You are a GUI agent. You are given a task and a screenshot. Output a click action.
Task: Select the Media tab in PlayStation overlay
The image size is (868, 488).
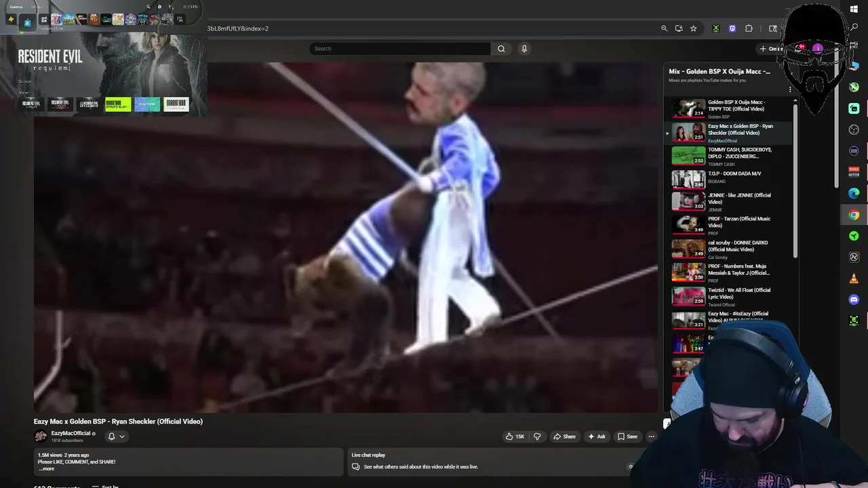coord(37,7)
